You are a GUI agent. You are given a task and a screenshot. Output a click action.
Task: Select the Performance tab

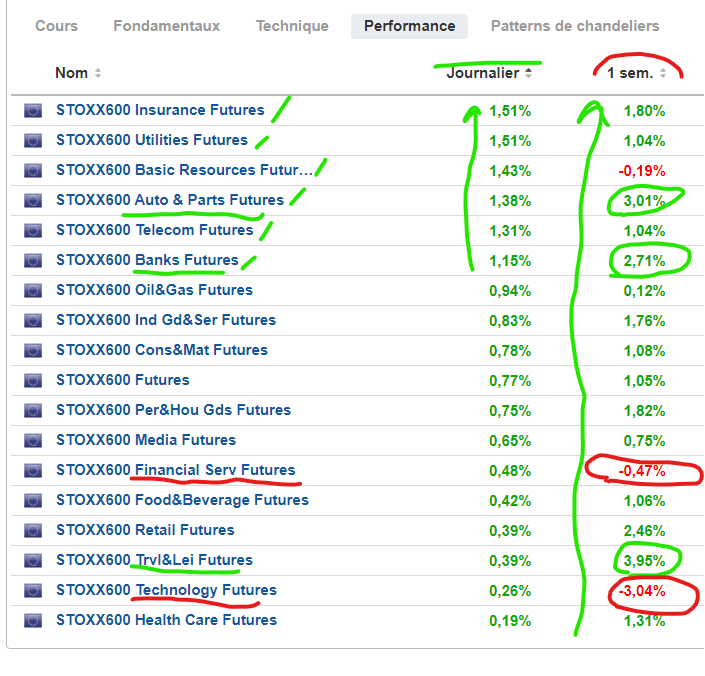[409, 26]
